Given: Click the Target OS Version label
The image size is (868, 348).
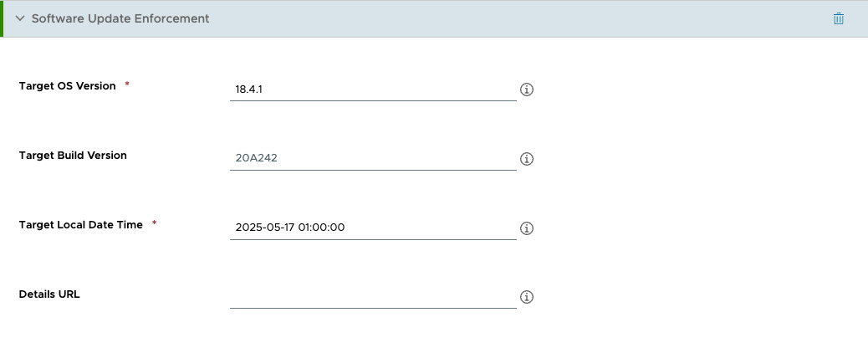Looking at the screenshot, I should click(x=67, y=86).
